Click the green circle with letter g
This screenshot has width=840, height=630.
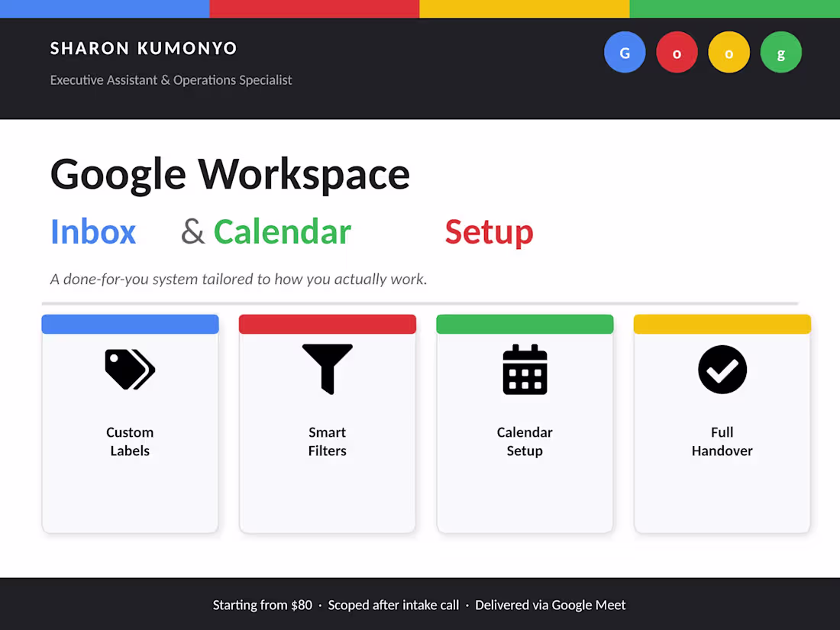coord(781,53)
